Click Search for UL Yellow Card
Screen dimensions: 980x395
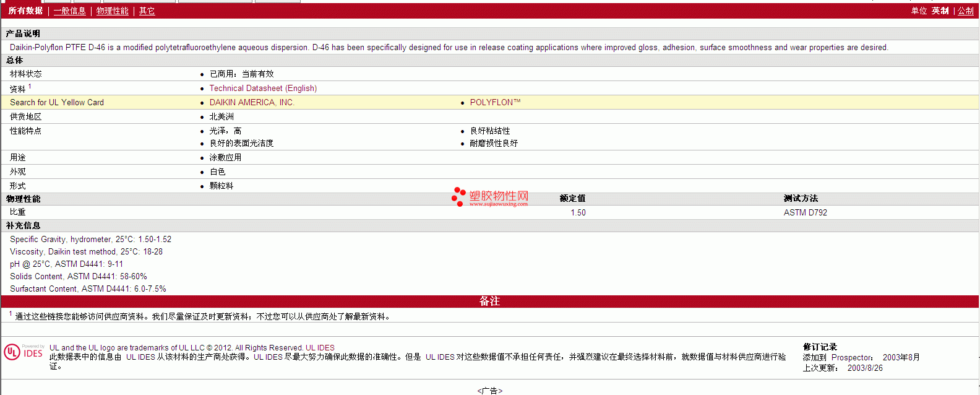57,103
